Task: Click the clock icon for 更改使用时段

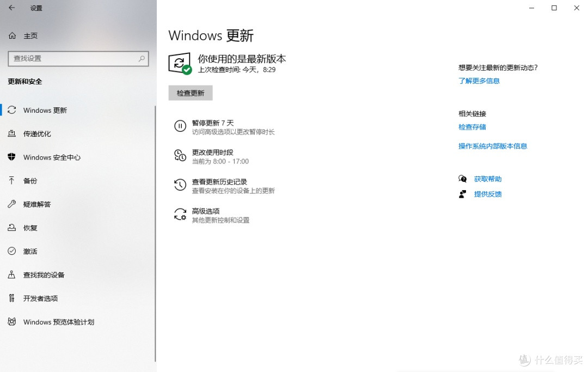Action: tap(180, 155)
